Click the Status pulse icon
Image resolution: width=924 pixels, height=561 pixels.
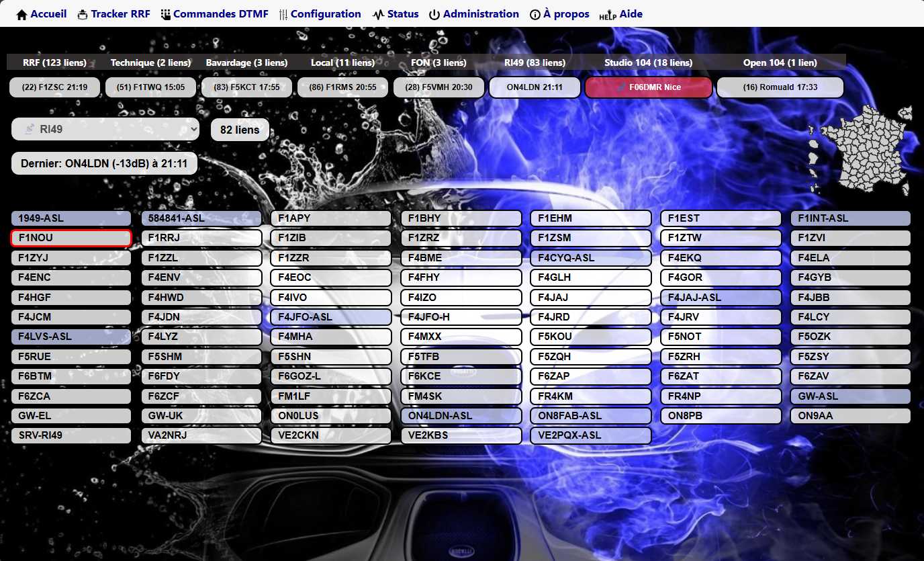379,14
